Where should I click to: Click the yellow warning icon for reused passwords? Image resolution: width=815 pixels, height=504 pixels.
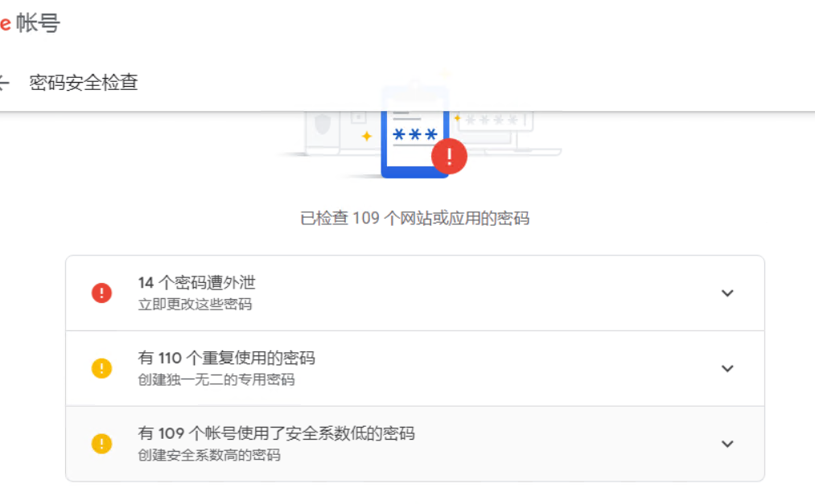(x=101, y=368)
